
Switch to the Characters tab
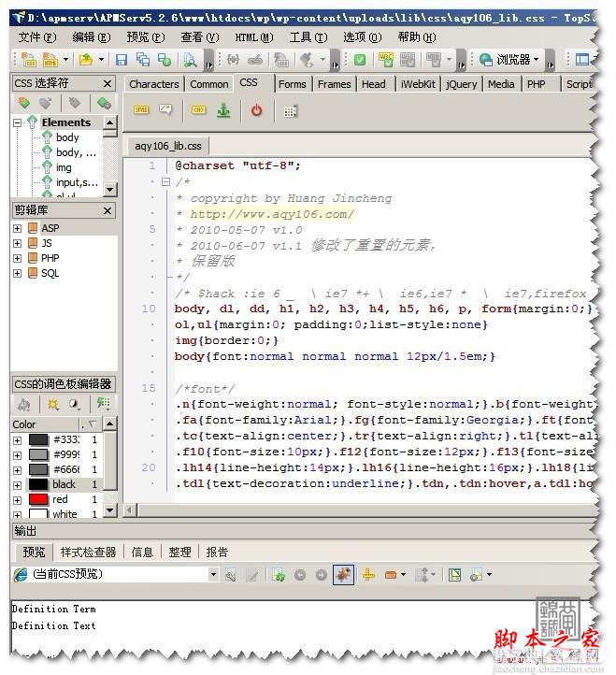pyautogui.click(x=153, y=84)
